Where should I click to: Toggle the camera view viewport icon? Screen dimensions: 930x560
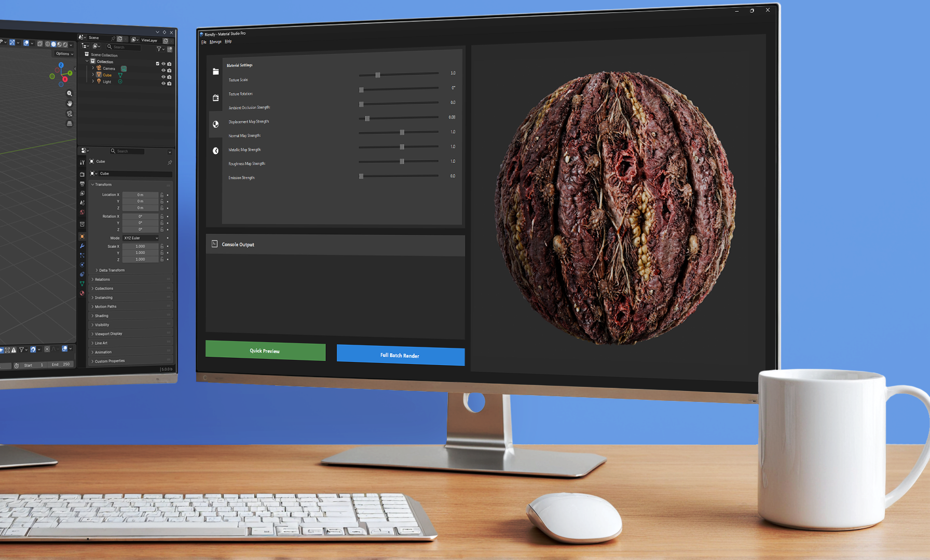(70, 114)
